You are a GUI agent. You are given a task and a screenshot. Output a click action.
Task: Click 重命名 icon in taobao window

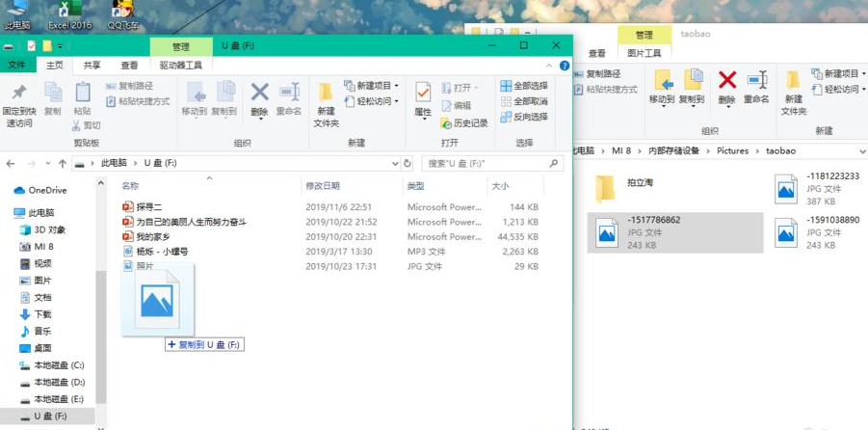758,82
